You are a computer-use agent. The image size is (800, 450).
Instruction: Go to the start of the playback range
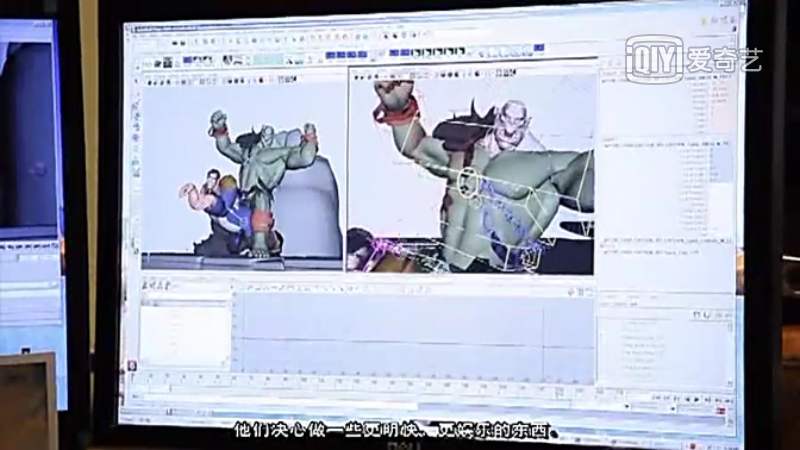pyautogui.click(x=655, y=397)
